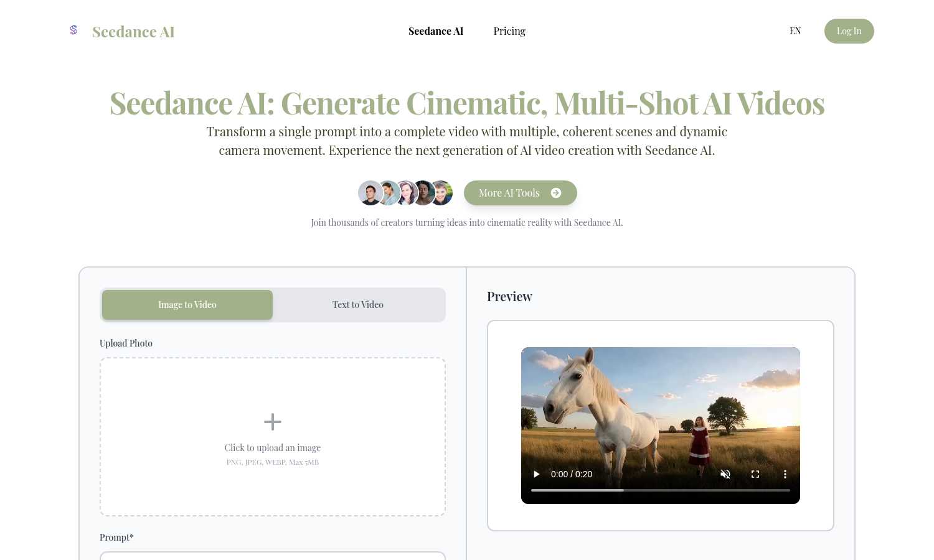Image resolution: width=934 pixels, height=560 pixels.
Task: Click the Prompt input field
Action: pyautogui.click(x=273, y=556)
